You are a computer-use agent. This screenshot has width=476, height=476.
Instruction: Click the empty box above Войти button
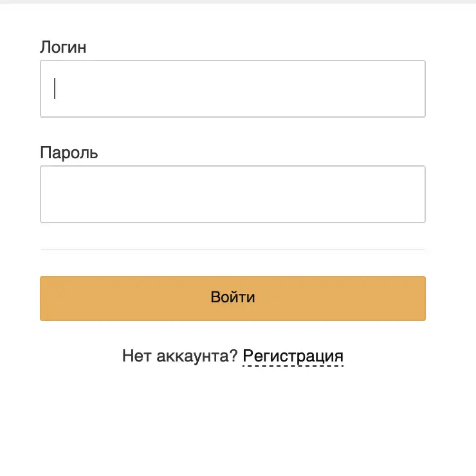click(232, 194)
